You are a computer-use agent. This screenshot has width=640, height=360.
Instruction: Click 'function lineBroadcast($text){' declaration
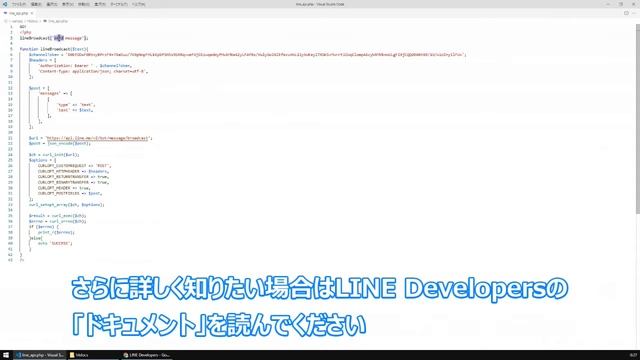(x=54, y=49)
